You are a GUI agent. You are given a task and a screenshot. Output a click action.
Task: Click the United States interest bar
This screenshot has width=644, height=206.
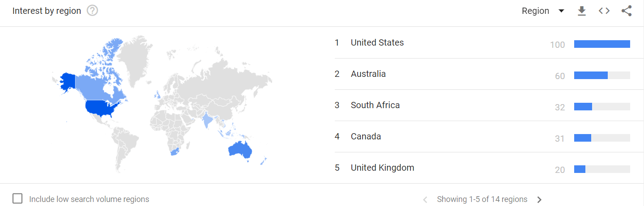click(602, 44)
